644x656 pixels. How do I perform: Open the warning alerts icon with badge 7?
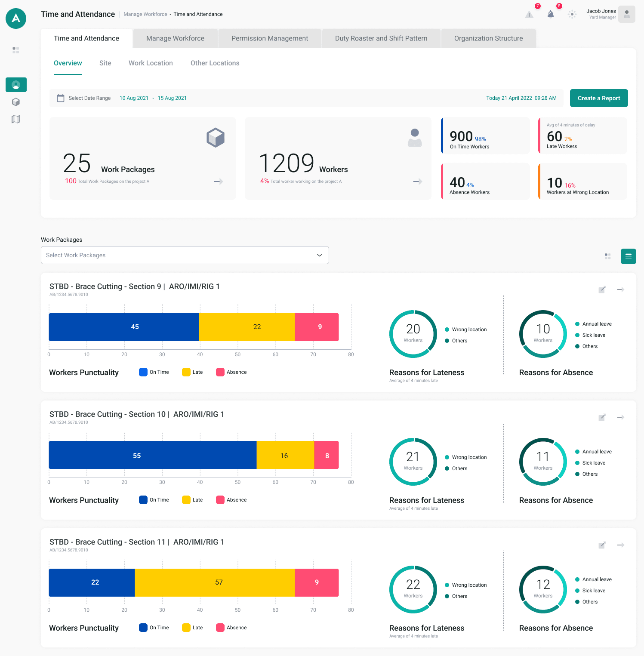click(529, 14)
